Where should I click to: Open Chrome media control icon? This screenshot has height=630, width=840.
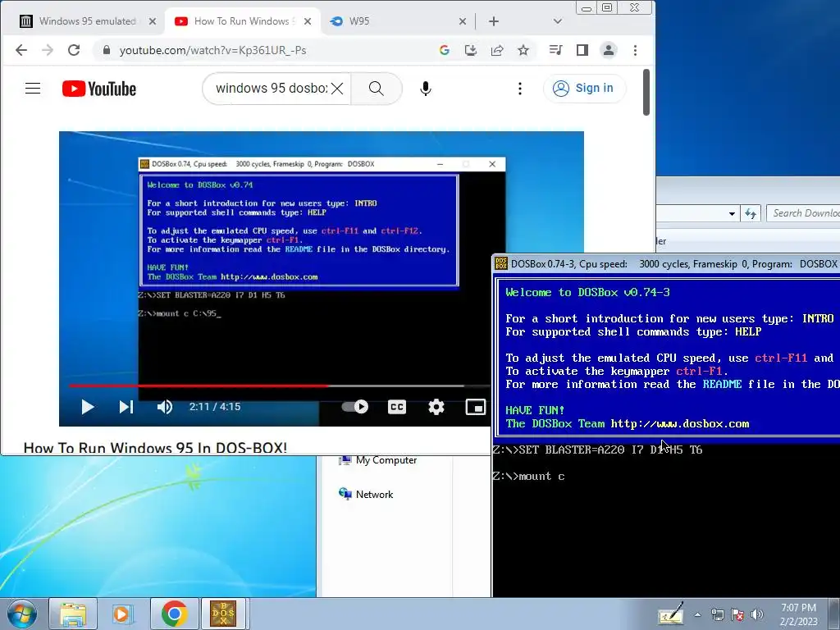[x=555, y=50]
